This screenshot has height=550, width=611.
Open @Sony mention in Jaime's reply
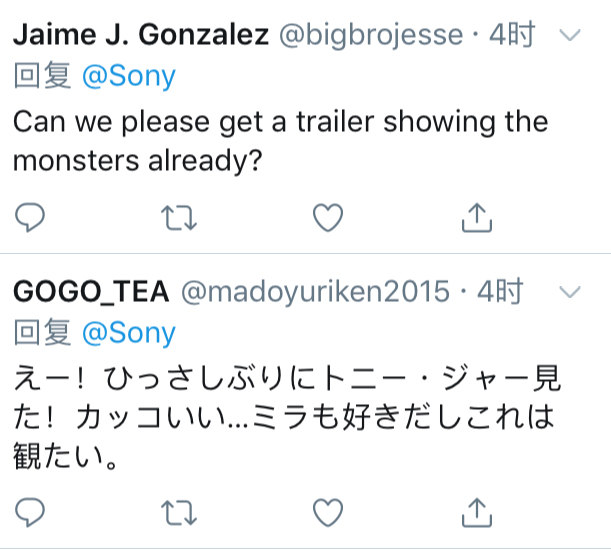tap(129, 76)
